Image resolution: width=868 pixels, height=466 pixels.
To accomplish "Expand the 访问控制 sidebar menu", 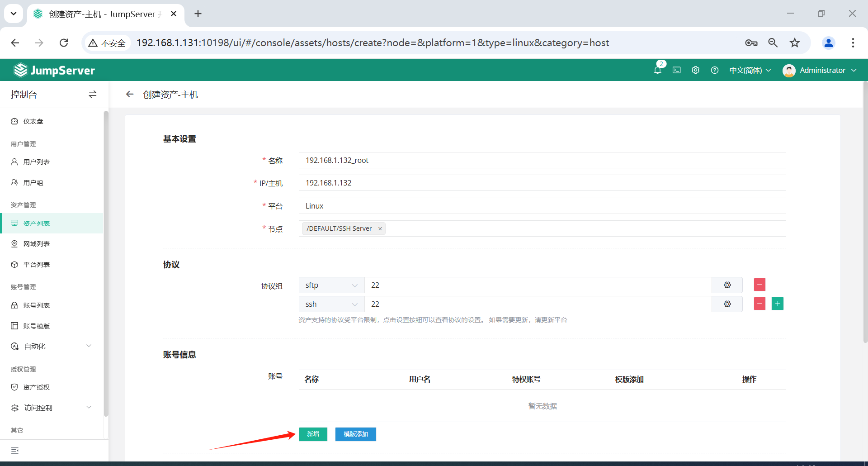I will coord(52,408).
